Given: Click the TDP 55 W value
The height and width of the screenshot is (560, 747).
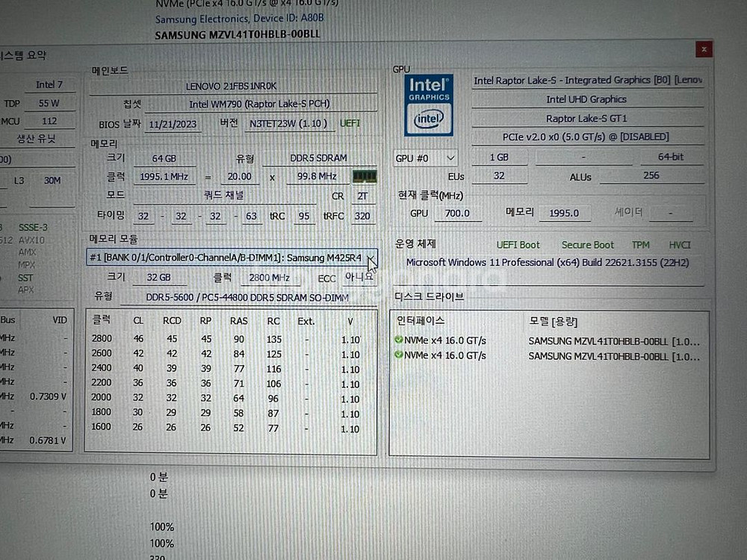Looking at the screenshot, I should (x=49, y=103).
